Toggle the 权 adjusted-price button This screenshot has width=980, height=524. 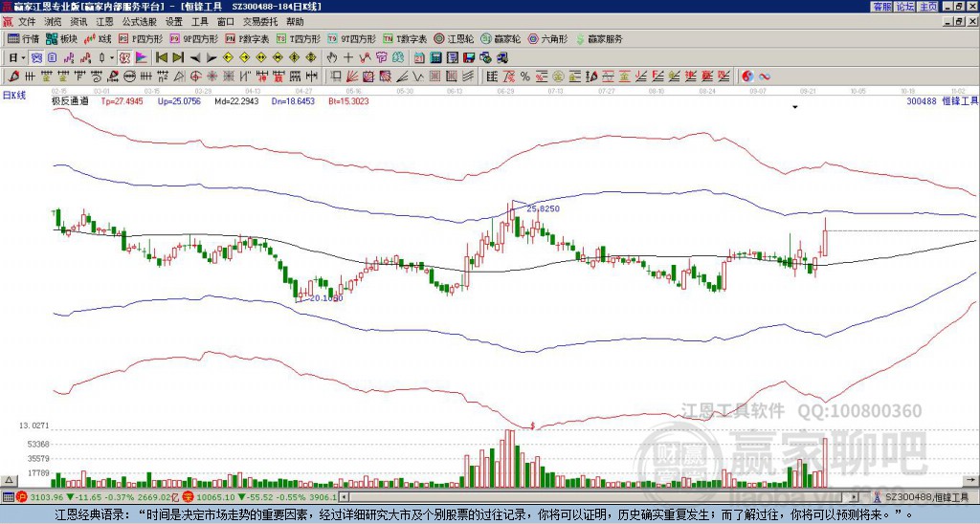tap(124, 58)
